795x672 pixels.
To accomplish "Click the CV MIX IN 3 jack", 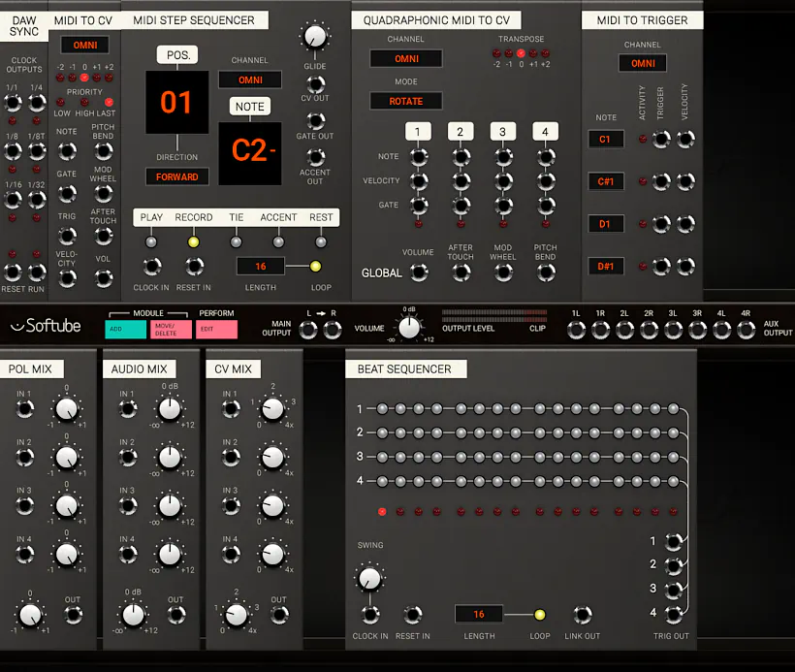I will click(x=231, y=505).
